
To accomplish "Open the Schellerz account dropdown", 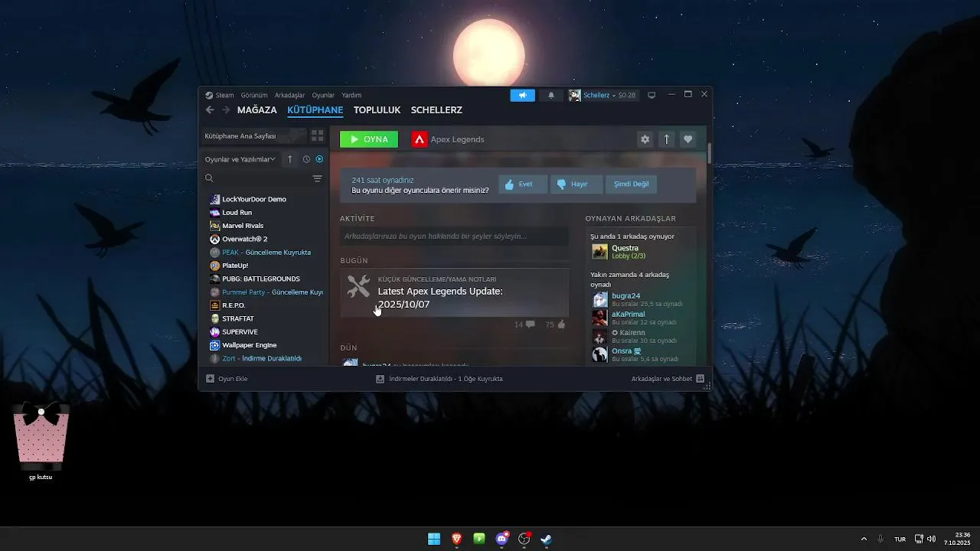I will click(599, 96).
